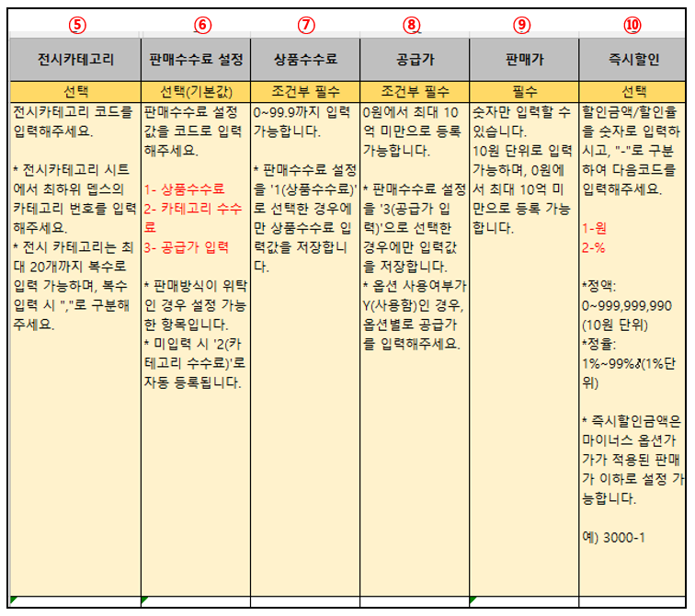Click the 필수 cell under 판매가

tap(523, 91)
